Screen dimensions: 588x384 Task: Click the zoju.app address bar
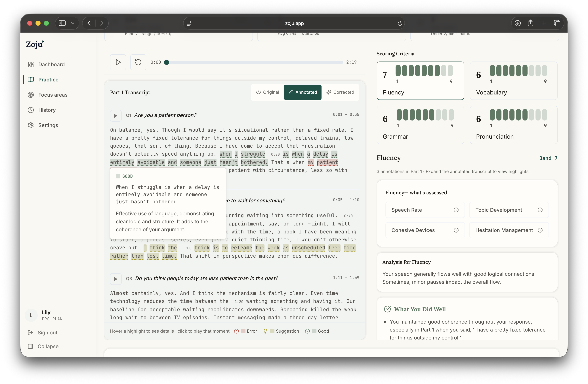pos(294,23)
